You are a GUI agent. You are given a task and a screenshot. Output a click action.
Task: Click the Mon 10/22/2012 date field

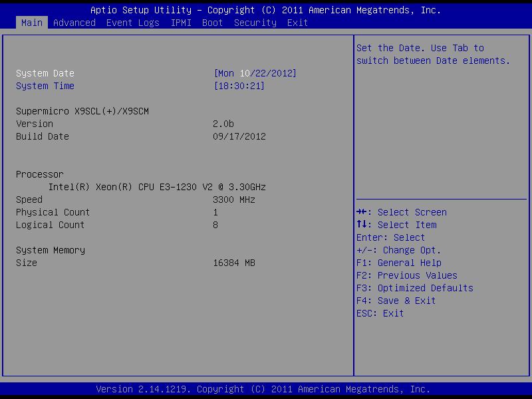[255, 73]
